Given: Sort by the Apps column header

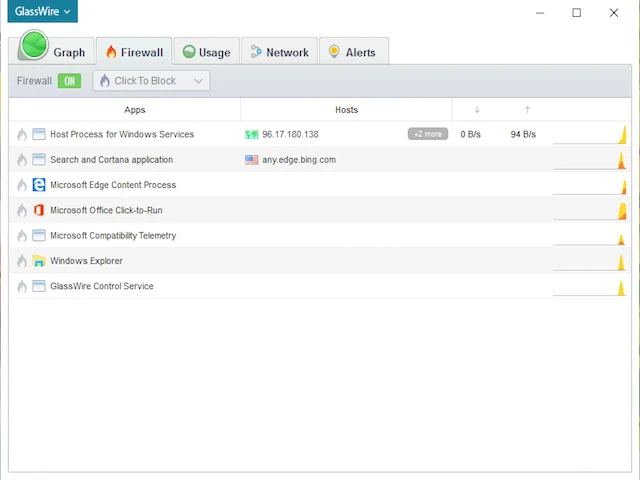Looking at the screenshot, I should (x=135, y=110).
